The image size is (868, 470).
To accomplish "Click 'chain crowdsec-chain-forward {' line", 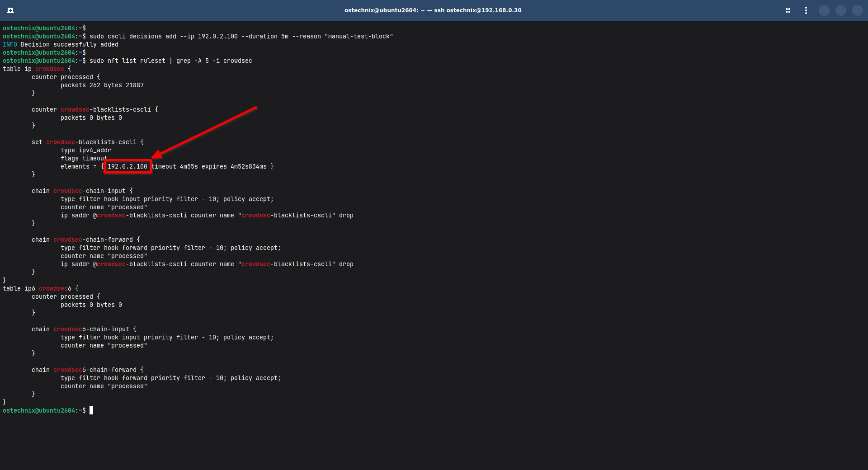I will pos(86,240).
